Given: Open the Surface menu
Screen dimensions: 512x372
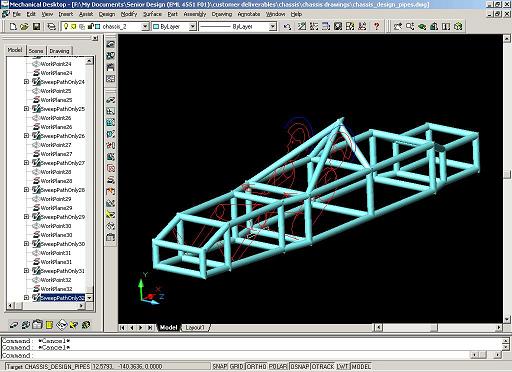Looking at the screenshot, I should pos(152,14).
